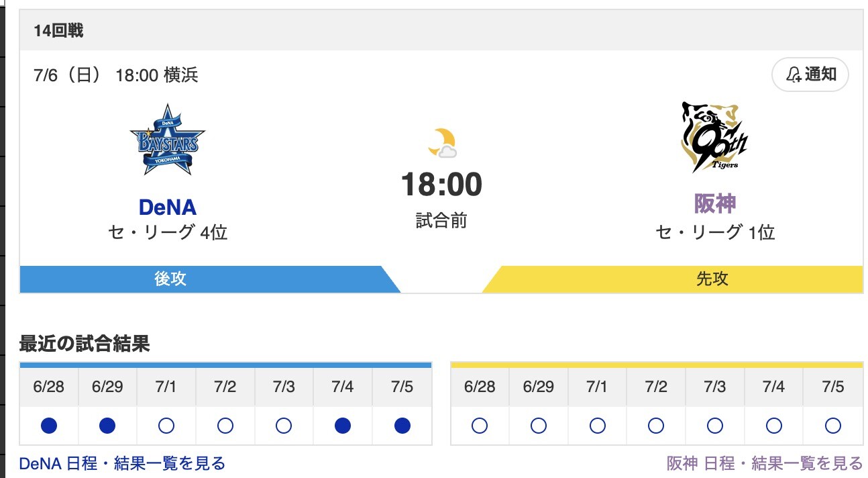
Task: Click Hanshin's 6/28 win result circle
Action: tap(480, 426)
